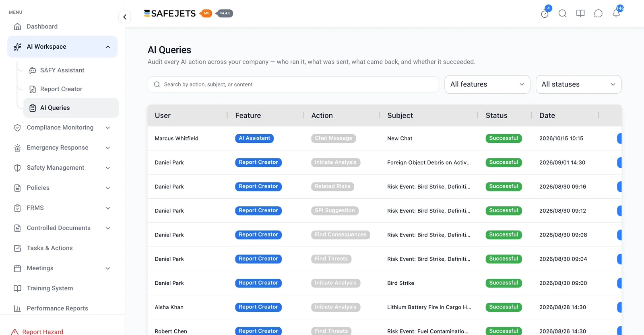The height and width of the screenshot is (335, 644).
Task: Open the timer icon with badge 4
Action: [x=545, y=14]
